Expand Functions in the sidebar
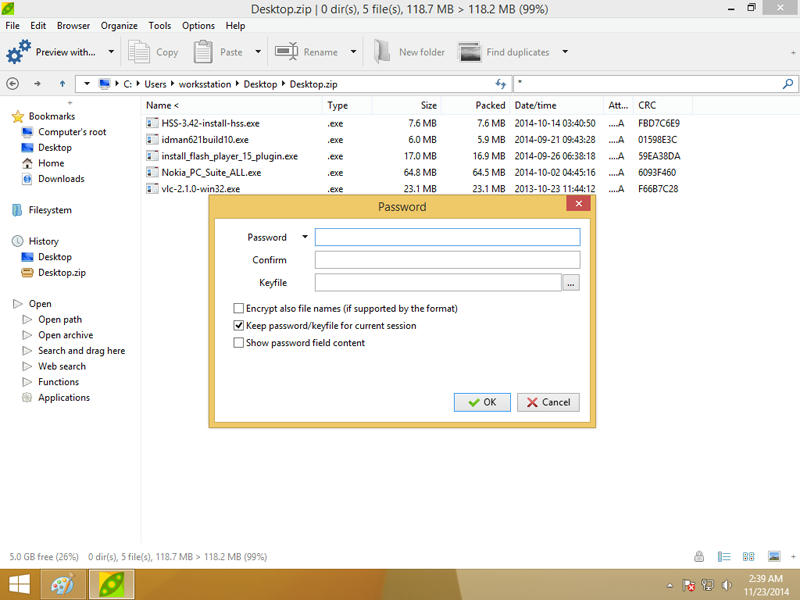 (x=27, y=382)
